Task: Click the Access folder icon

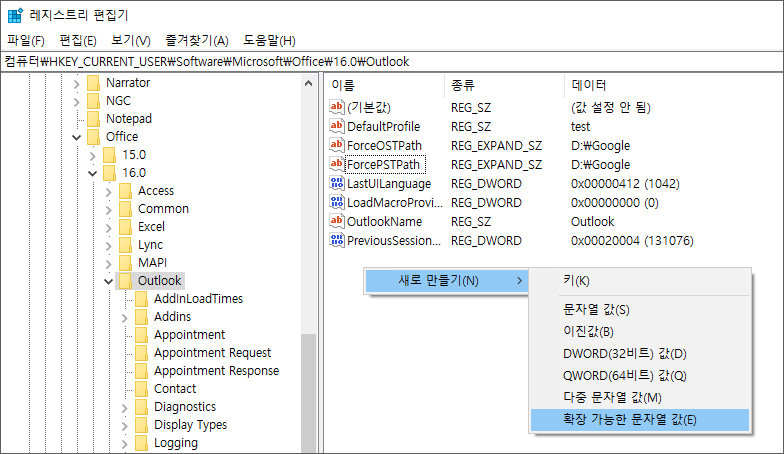Action: [126, 191]
